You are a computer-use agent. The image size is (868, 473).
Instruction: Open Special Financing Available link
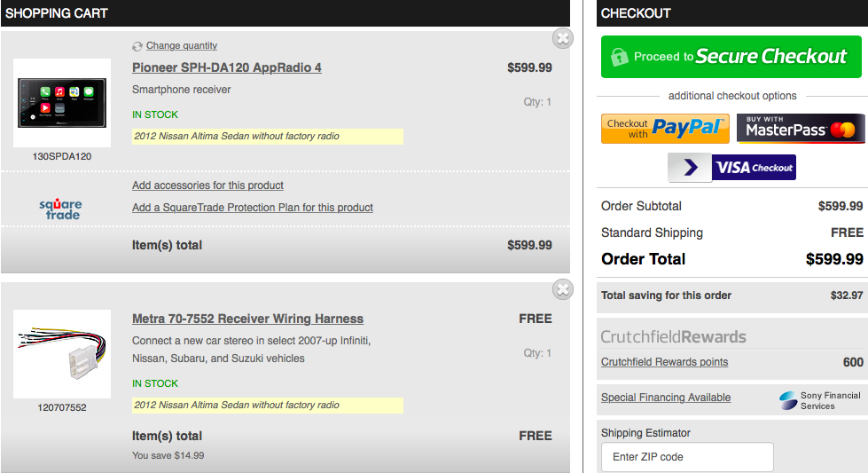(x=666, y=398)
